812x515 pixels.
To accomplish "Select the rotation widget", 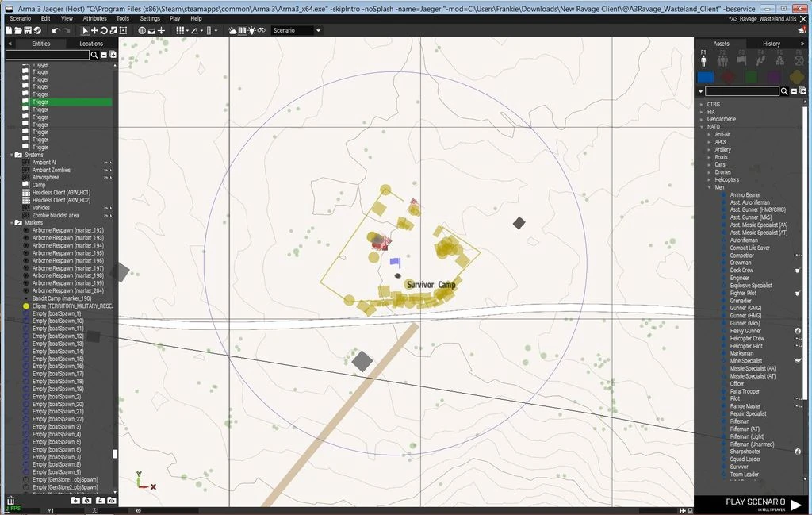I will [104, 31].
